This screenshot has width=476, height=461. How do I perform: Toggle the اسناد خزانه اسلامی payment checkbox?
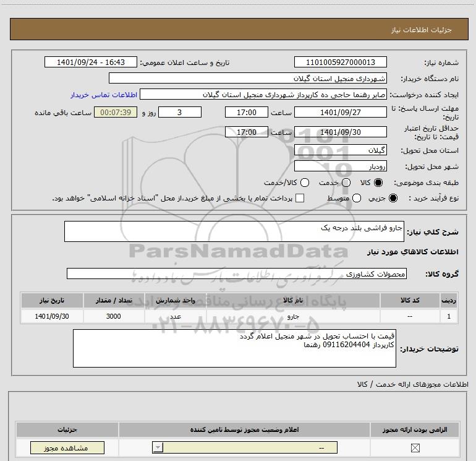(x=300, y=198)
